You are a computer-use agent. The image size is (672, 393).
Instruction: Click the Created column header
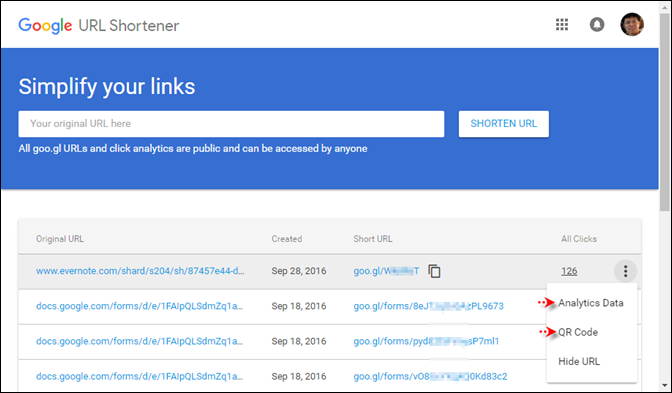(x=287, y=239)
